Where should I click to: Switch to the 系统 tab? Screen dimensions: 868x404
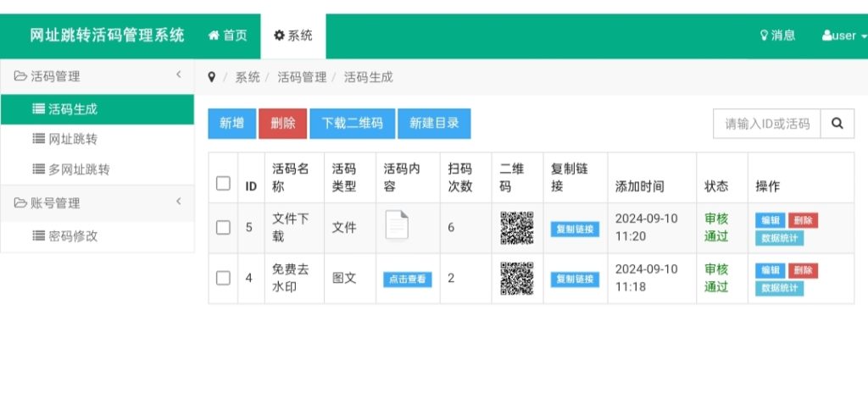pyautogui.click(x=293, y=36)
